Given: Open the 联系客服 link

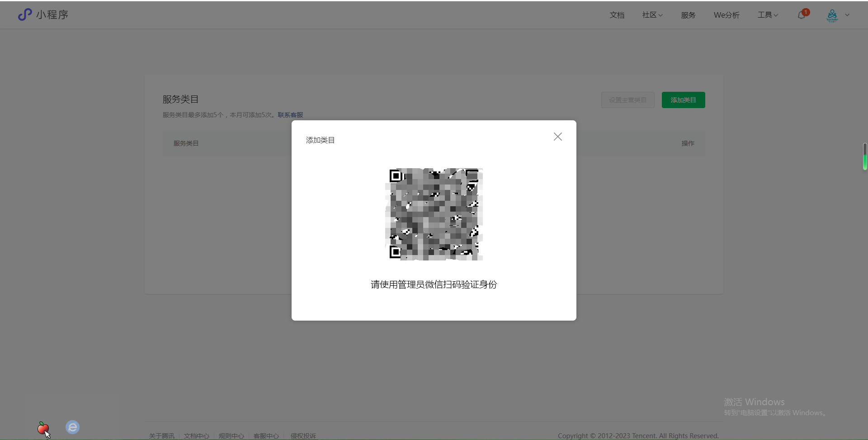Looking at the screenshot, I should coord(290,115).
